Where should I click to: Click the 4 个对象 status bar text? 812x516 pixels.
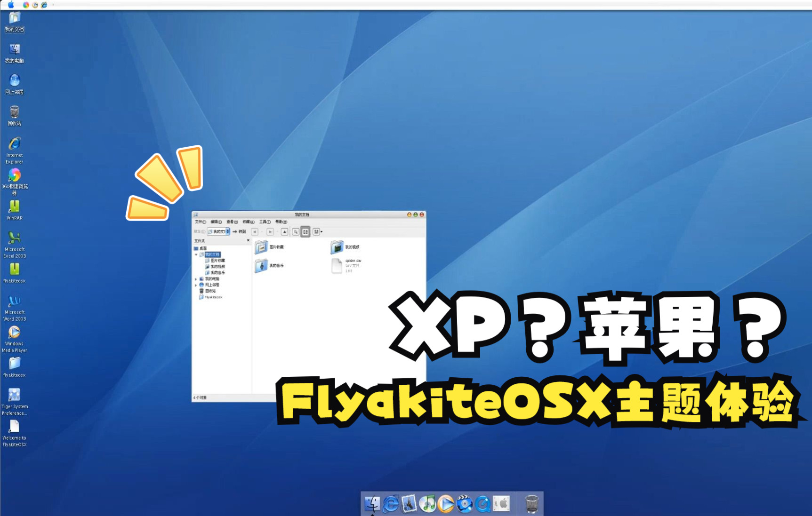[x=200, y=398]
